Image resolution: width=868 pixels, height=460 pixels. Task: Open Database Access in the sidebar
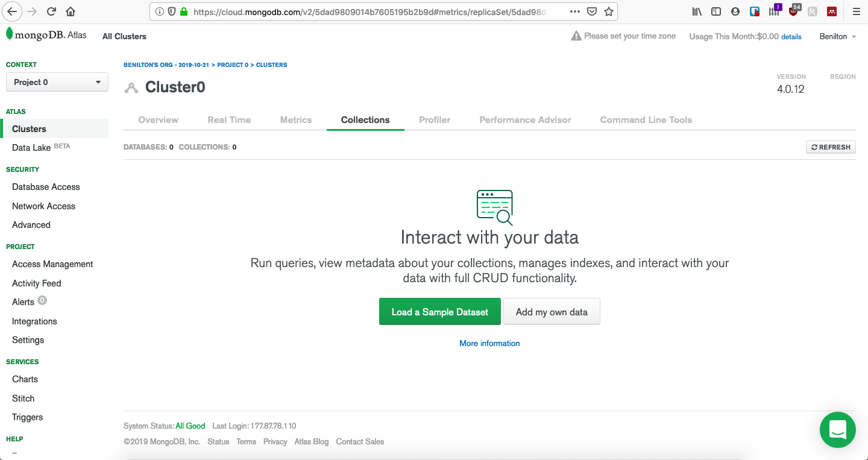pos(46,187)
